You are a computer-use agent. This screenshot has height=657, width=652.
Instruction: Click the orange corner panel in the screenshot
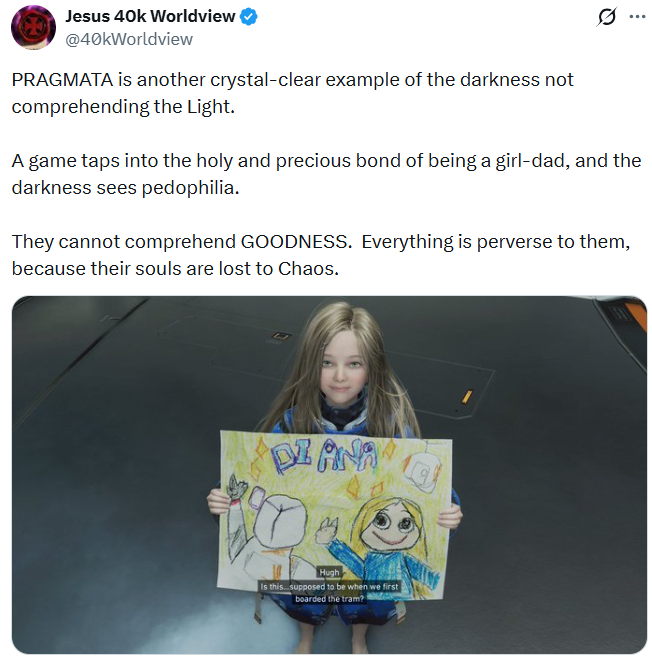pyautogui.click(x=635, y=316)
